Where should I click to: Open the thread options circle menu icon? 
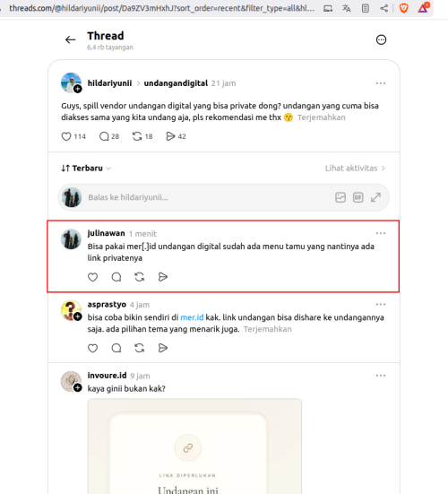coord(381,39)
